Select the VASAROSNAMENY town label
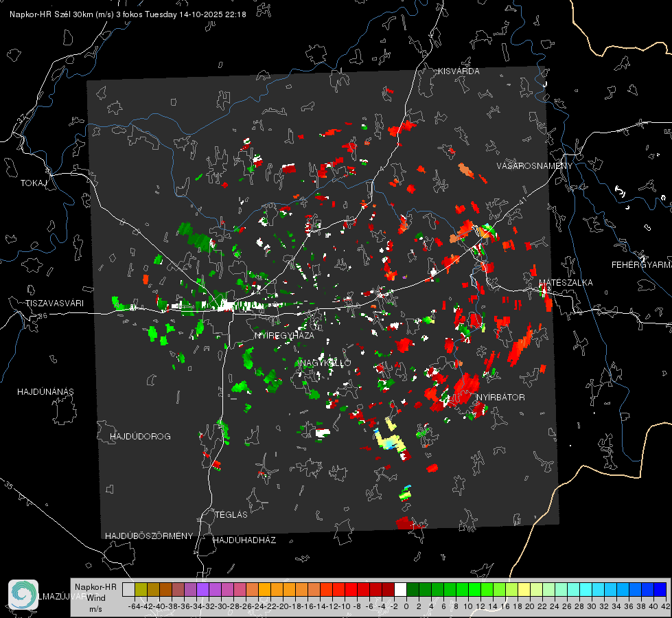Screen dimensions: 672x618 pyautogui.click(x=534, y=166)
